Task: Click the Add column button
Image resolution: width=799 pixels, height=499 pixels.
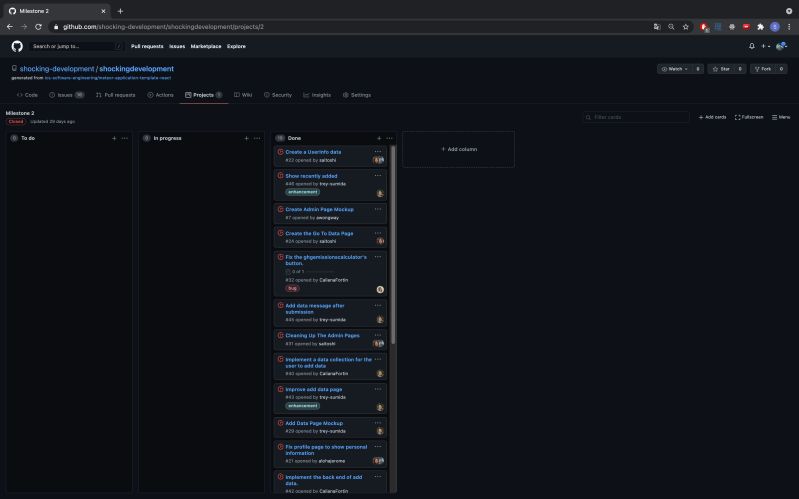Action: click(459, 149)
